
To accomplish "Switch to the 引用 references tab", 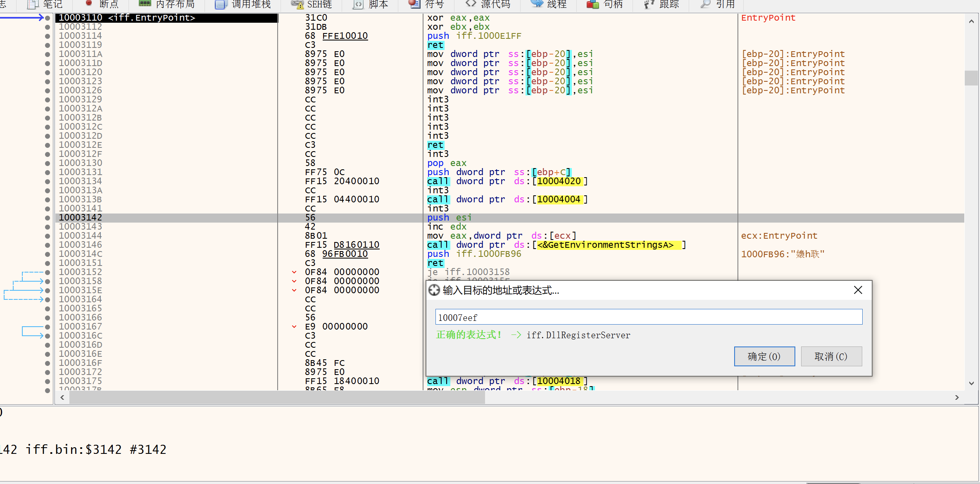I will [x=718, y=5].
